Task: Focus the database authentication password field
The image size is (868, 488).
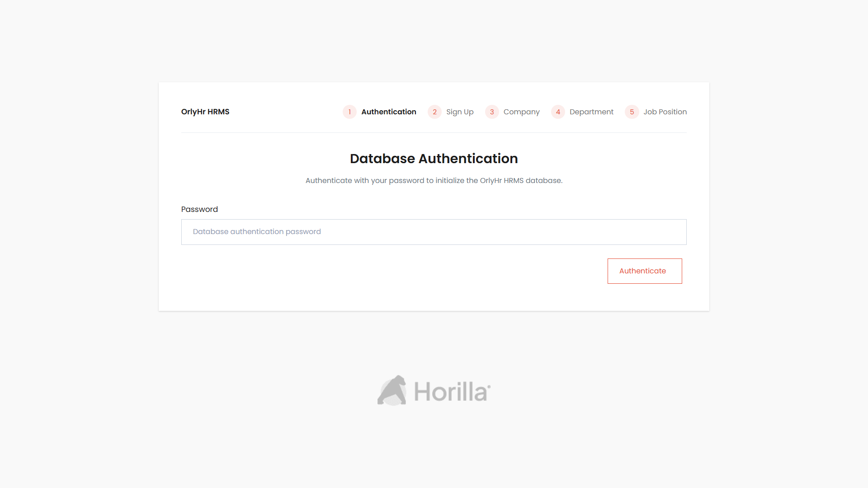Action: pyautogui.click(x=434, y=232)
